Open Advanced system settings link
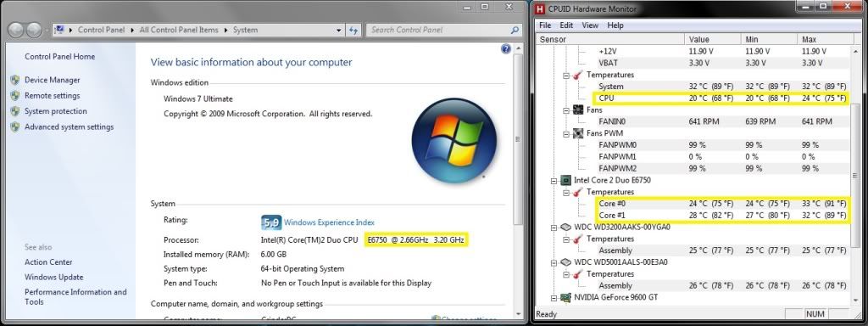 point(69,126)
